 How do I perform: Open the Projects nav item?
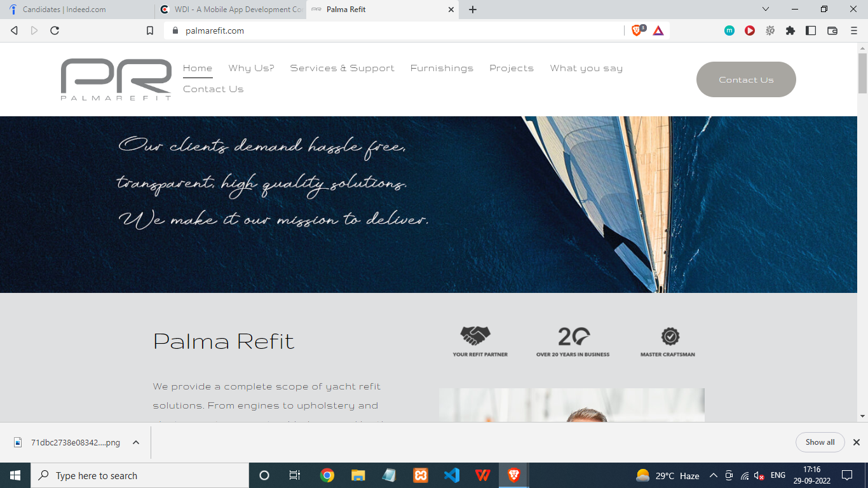512,68
